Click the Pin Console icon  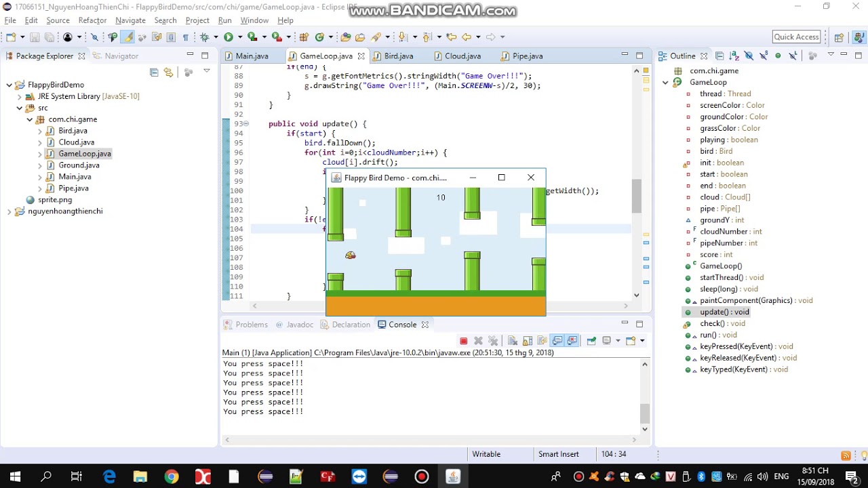point(591,341)
